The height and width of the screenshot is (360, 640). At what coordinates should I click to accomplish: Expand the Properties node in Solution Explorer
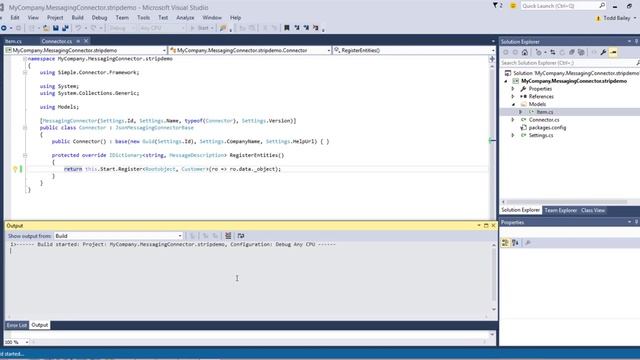[x=513, y=89]
